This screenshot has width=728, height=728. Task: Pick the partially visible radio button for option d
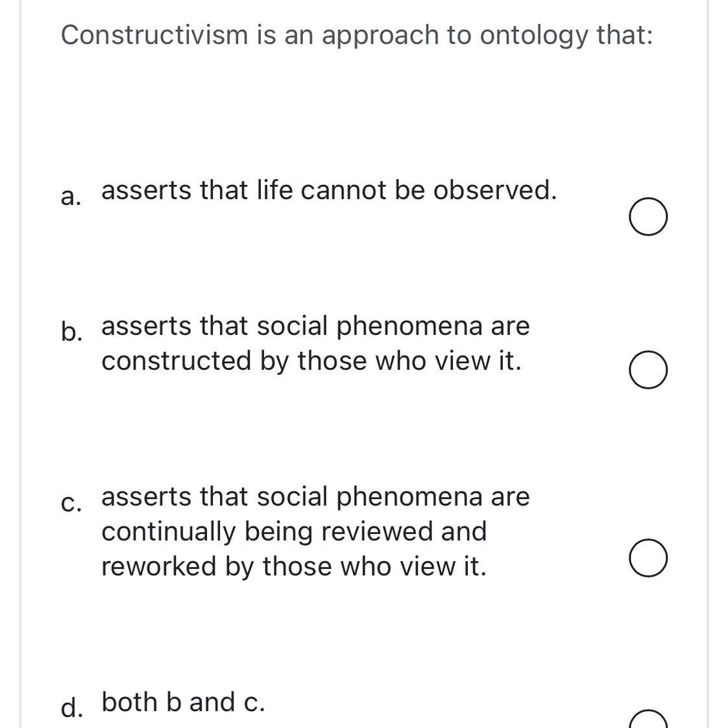pos(648,719)
